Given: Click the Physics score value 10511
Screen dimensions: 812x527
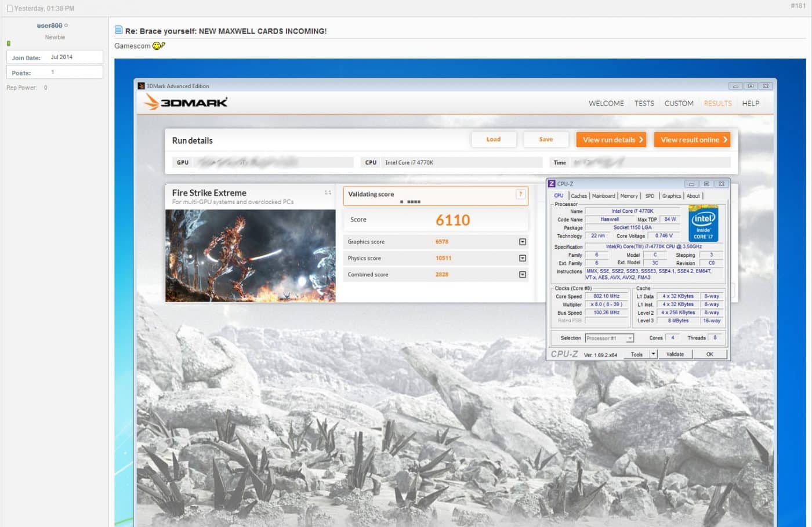Looking at the screenshot, I should click(444, 258).
